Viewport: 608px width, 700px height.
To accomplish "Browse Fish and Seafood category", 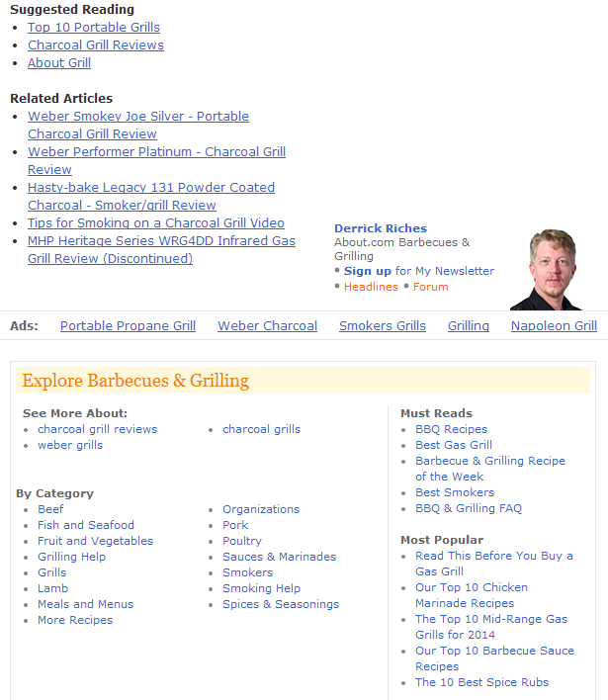I will [x=85, y=525].
